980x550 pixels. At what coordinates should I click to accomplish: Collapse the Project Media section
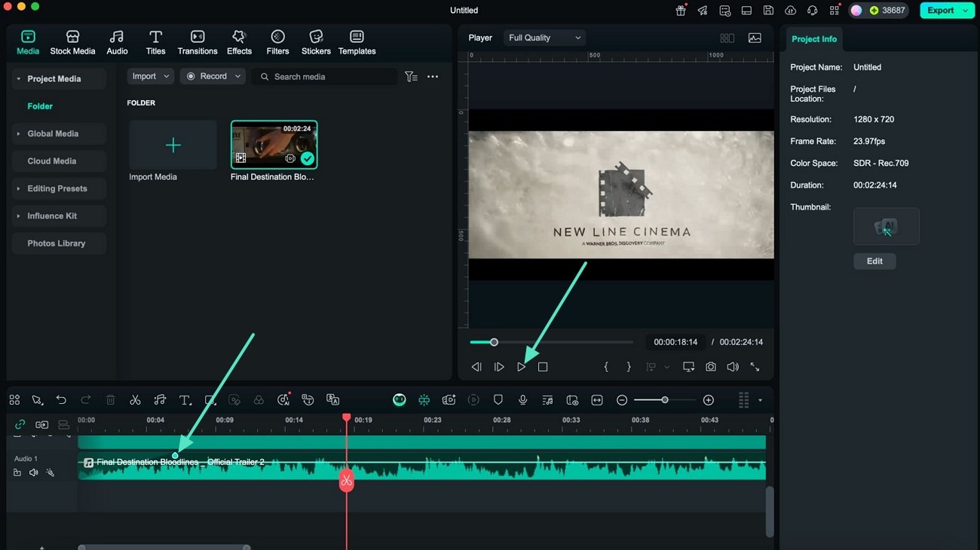click(18, 78)
